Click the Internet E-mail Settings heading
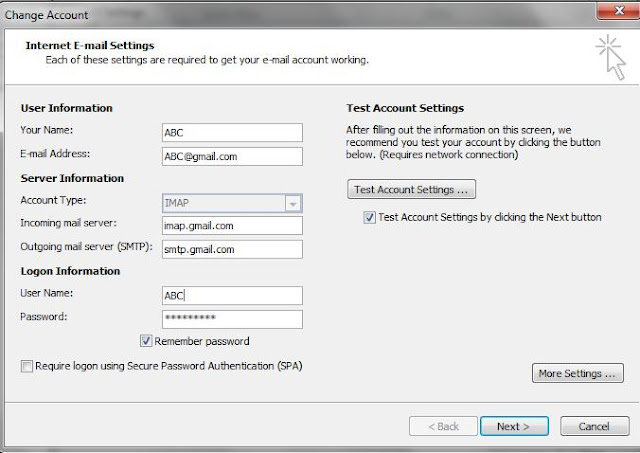The height and width of the screenshot is (453, 640). tap(90, 45)
